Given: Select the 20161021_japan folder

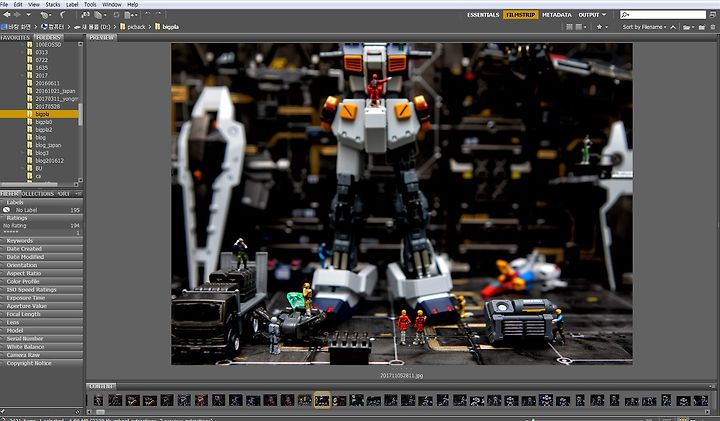Looking at the screenshot, I should coord(55,91).
